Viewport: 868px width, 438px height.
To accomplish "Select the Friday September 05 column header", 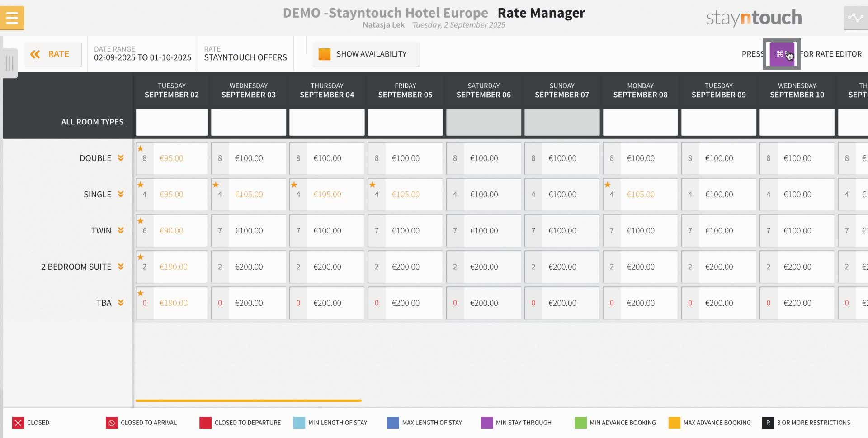I will [405, 90].
